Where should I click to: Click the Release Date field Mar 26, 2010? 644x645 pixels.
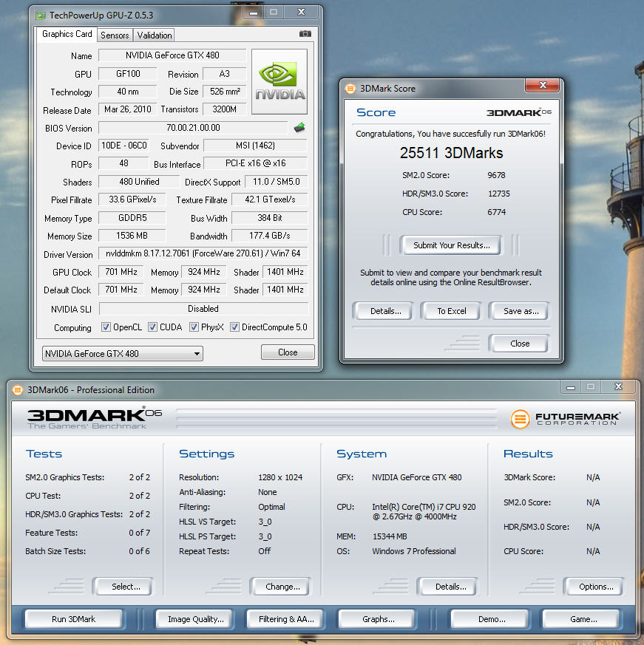128,109
